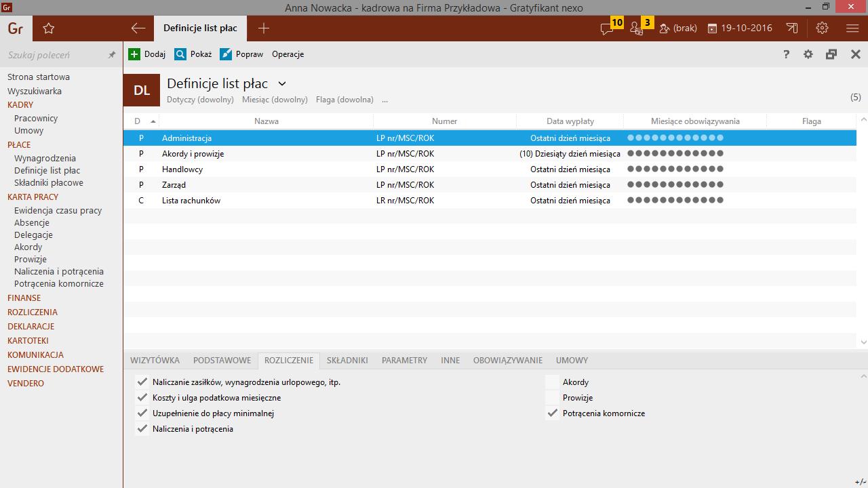Image resolution: width=868 pixels, height=488 pixels.
Task: Uncheck Koszty i ulga podatkowa miesięczne
Action: [142, 398]
